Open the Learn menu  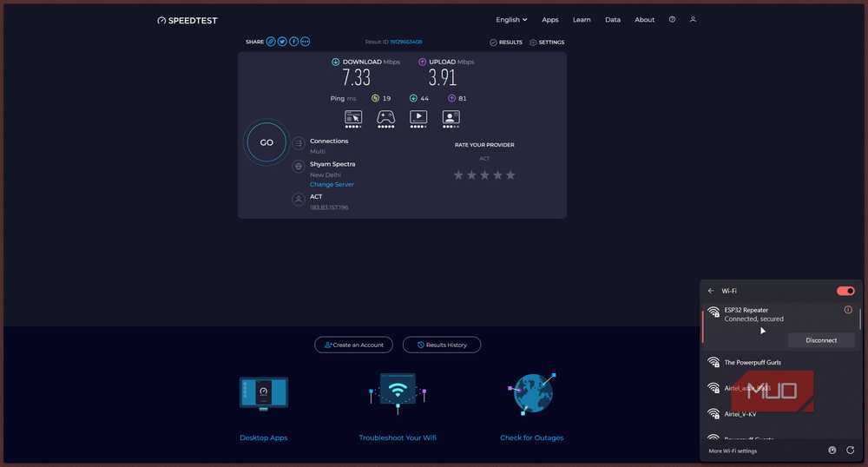(582, 19)
